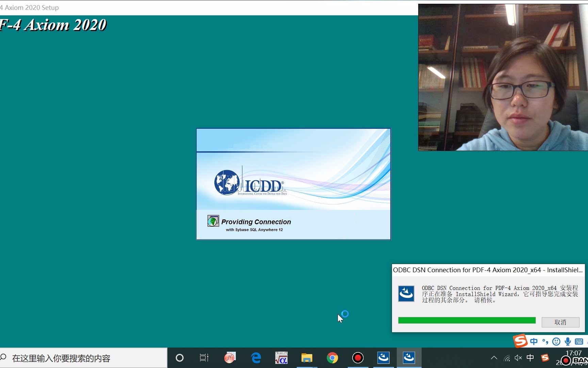588x368 pixels.
Task: Click the ODBC DSN Connection dialog title bar
Action: pos(488,270)
